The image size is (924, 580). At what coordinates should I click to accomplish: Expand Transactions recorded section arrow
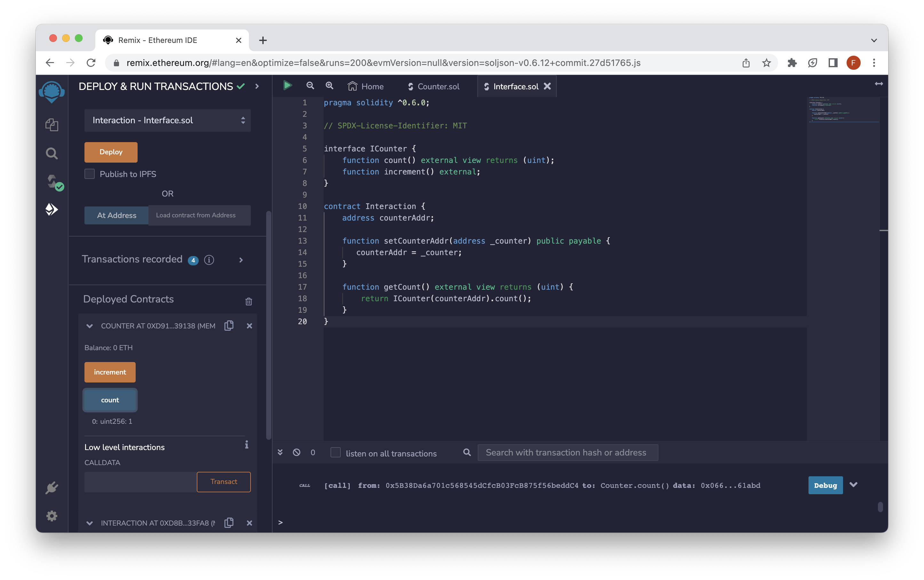tap(240, 259)
